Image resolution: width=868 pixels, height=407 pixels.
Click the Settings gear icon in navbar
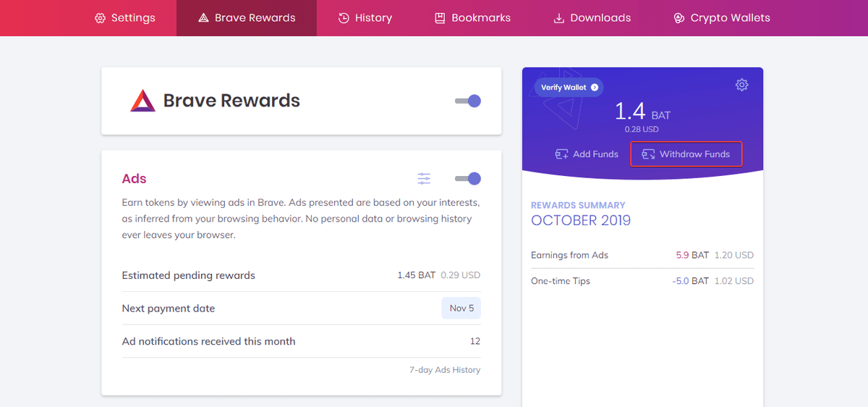point(101,18)
